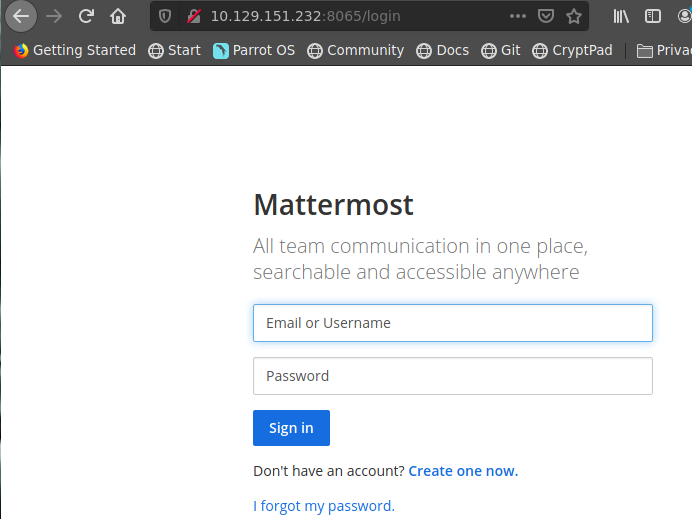Open the Library bookshelf icon
This screenshot has height=519, width=692.
pyautogui.click(x=622, y=16)
